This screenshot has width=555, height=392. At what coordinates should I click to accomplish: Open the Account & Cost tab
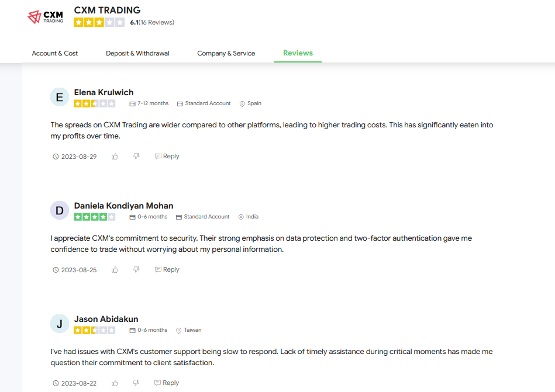55,53
